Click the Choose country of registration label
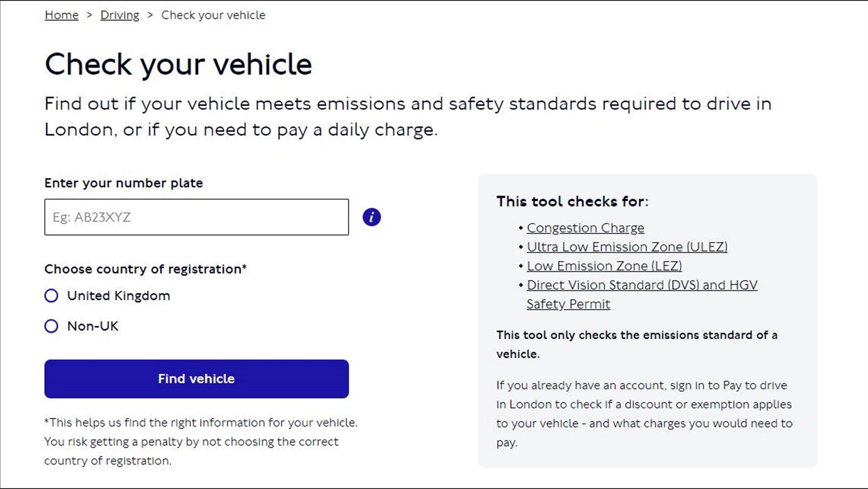This screenshot has height=489, width=868. pyautogui.click(x=146, y=269)
